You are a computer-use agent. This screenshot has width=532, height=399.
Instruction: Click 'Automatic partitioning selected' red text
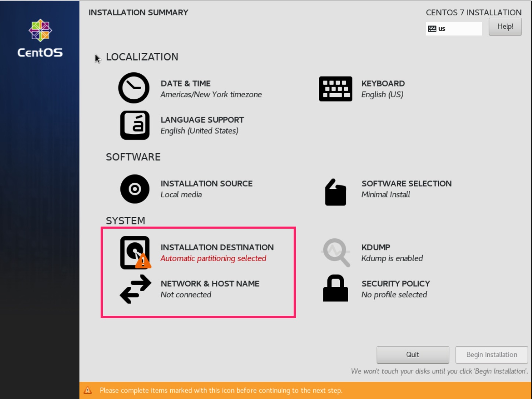coord(213,259)
